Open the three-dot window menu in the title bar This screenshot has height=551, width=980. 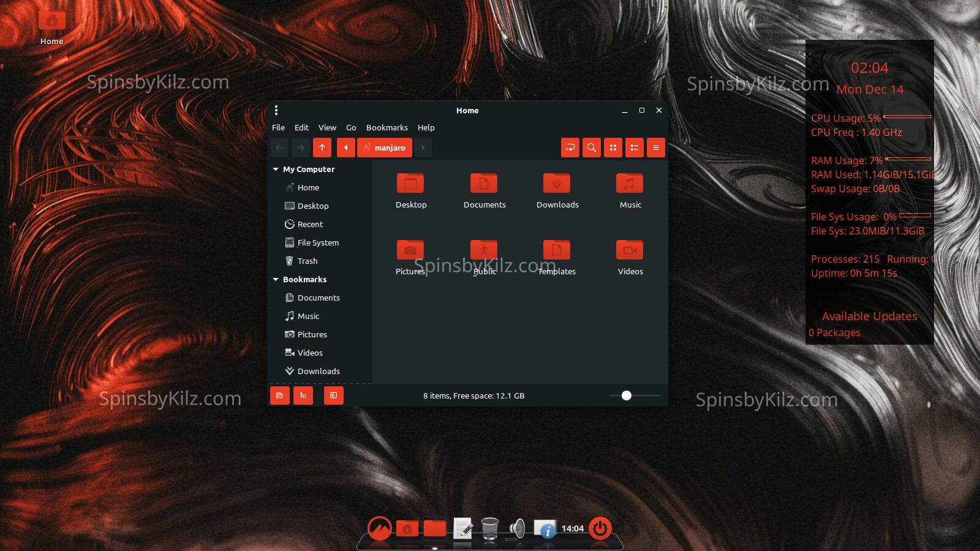point(276,110)
